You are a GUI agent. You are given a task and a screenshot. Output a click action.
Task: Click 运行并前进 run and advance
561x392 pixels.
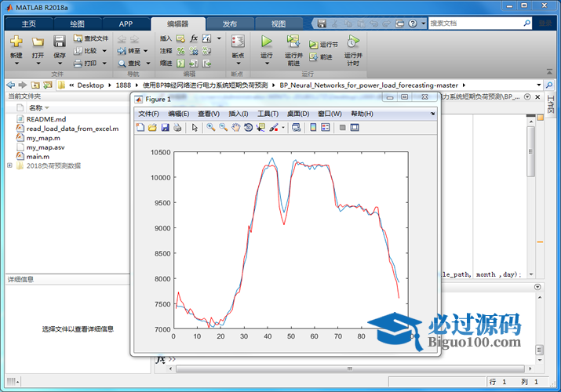coord(293,50)
